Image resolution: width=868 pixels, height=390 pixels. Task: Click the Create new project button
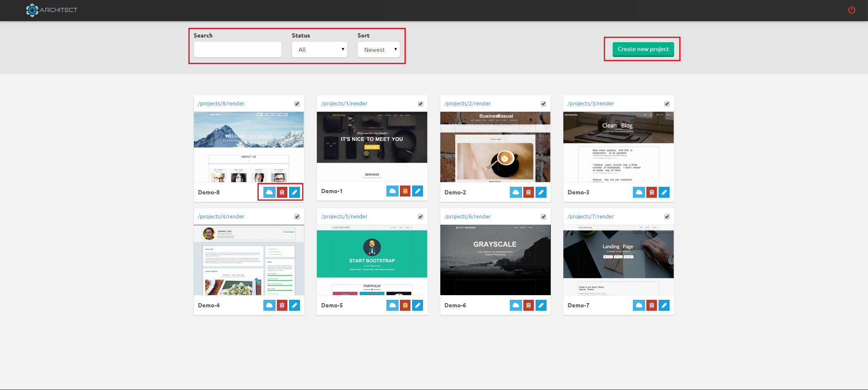(x=643, y=49)
